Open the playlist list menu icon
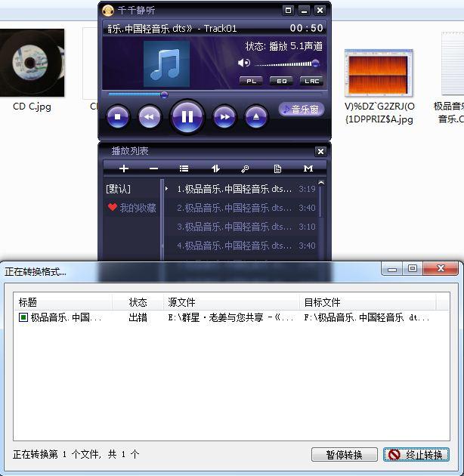The height and width of the screenshot is (476, 464). pyautogui.click(x=184, y=168)
